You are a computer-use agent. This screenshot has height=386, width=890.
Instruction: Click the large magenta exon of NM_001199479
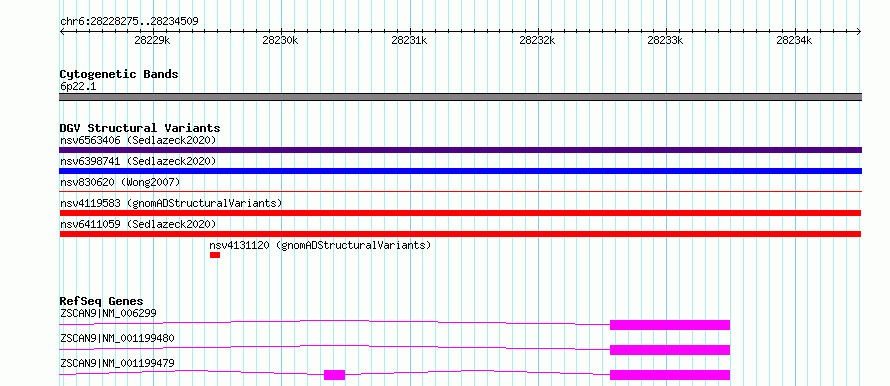[x=670, y=375]
